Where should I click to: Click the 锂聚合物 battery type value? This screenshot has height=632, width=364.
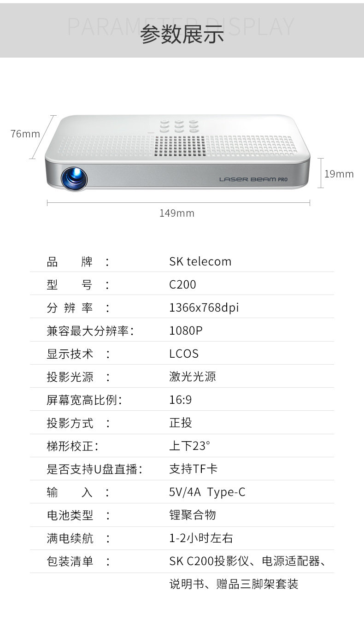[192, 515]
